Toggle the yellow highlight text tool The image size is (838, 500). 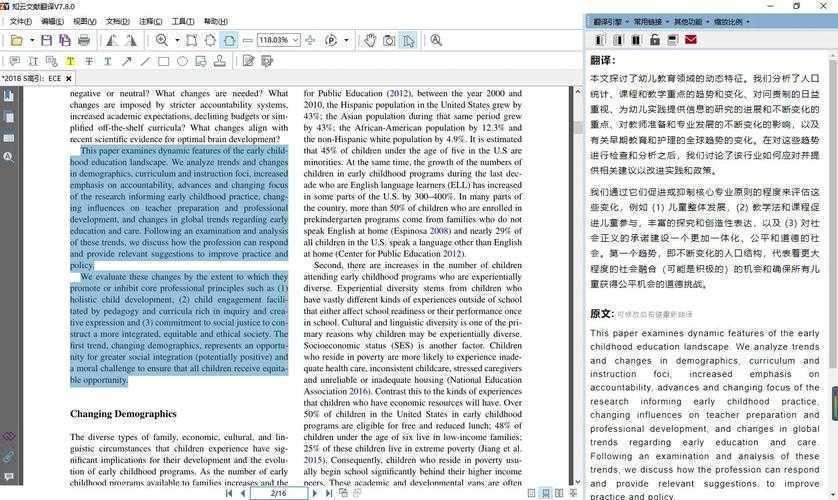click(x=70, y=61)
